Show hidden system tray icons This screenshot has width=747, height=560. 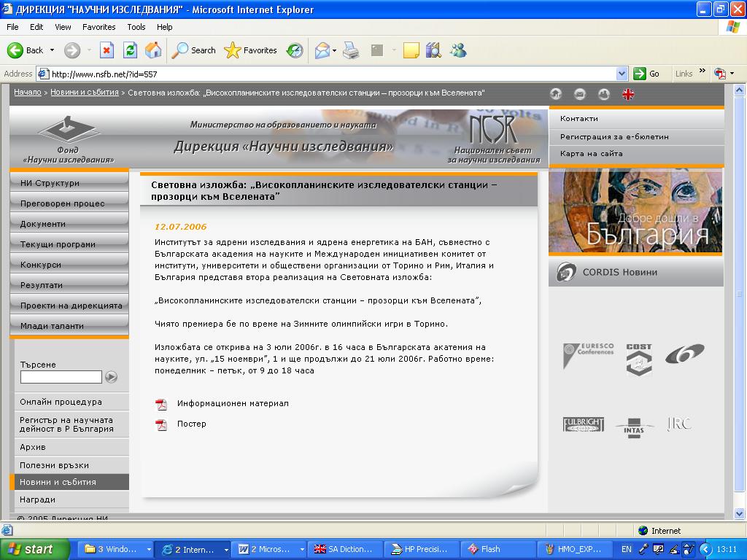point(705,550)
